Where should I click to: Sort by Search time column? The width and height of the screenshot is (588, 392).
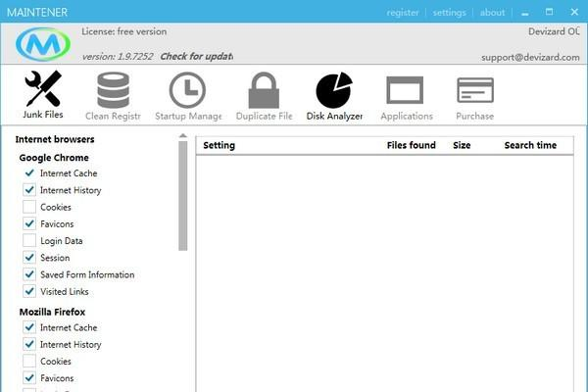pos(530,145)
